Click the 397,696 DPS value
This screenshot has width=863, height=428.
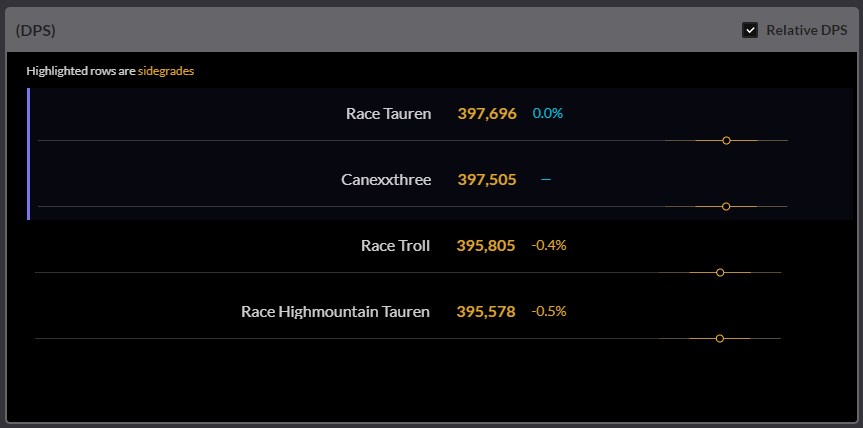(487, 114)
